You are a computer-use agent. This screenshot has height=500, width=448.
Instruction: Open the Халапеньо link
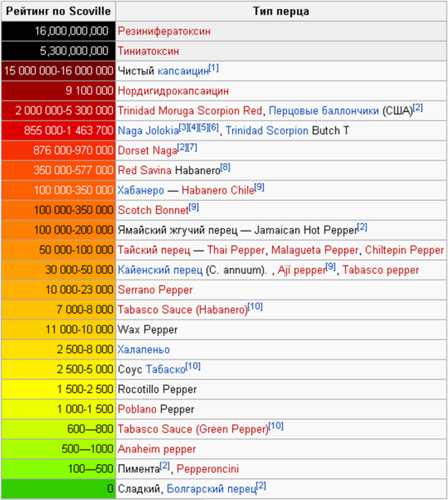click(143, 350)
